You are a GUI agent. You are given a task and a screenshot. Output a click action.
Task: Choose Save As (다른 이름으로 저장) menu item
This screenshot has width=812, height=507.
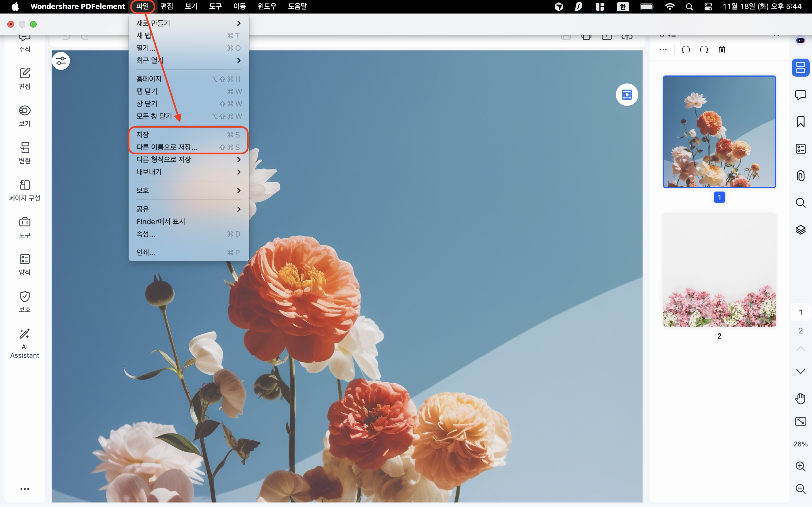pyautogui.click(x=167, y=147)
